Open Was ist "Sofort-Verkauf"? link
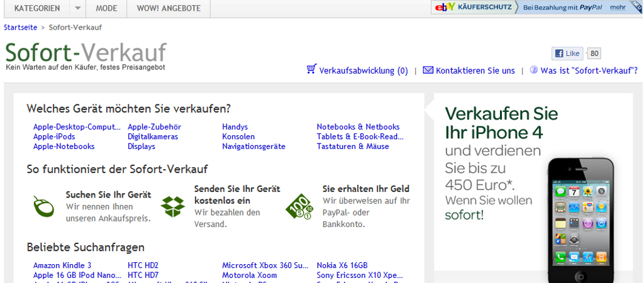The width and height of the screenshot is (644, 283). coord(589,70)
